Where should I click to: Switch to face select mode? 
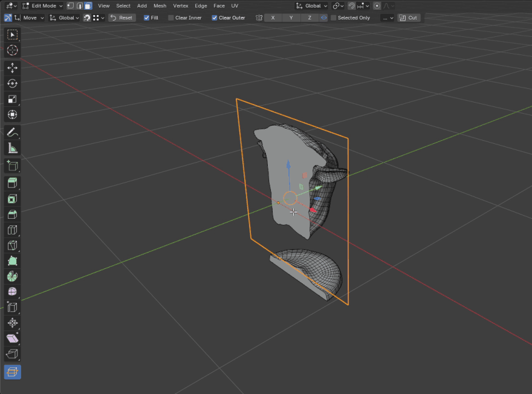88,6
